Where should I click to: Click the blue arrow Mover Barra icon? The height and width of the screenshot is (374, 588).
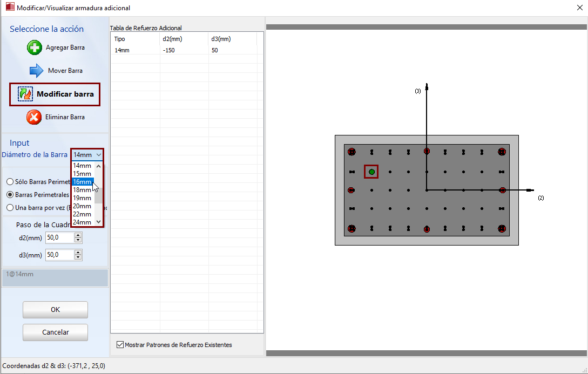[36, 71]
